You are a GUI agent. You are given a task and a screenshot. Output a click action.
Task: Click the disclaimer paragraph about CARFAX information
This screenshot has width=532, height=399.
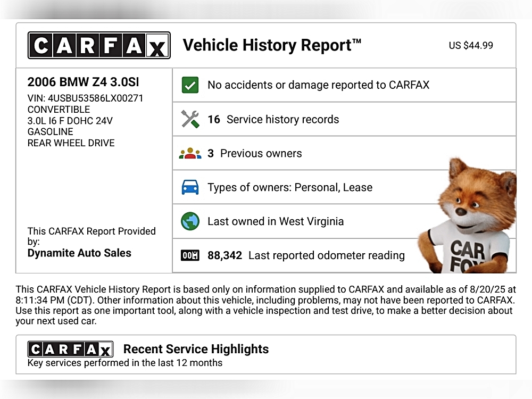(x=265, y=305)
